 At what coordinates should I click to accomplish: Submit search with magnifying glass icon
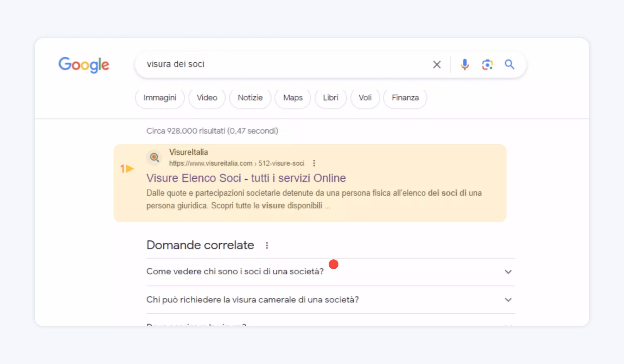(509, 64)
